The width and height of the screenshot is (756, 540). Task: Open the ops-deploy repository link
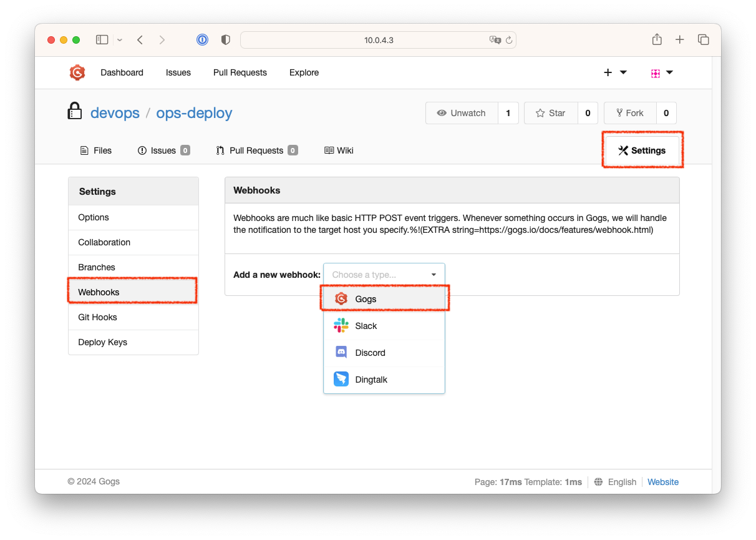[194, 113]
